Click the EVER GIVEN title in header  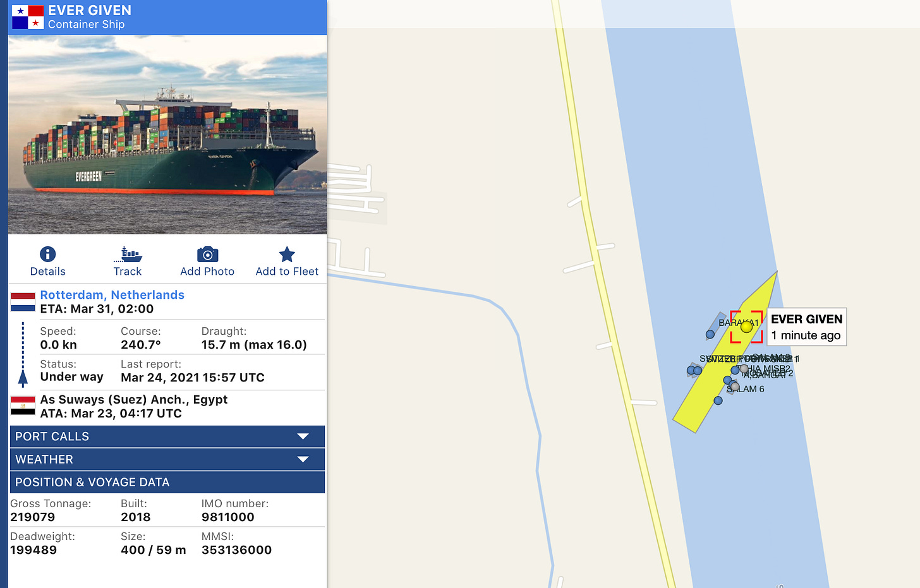point(90,11)
